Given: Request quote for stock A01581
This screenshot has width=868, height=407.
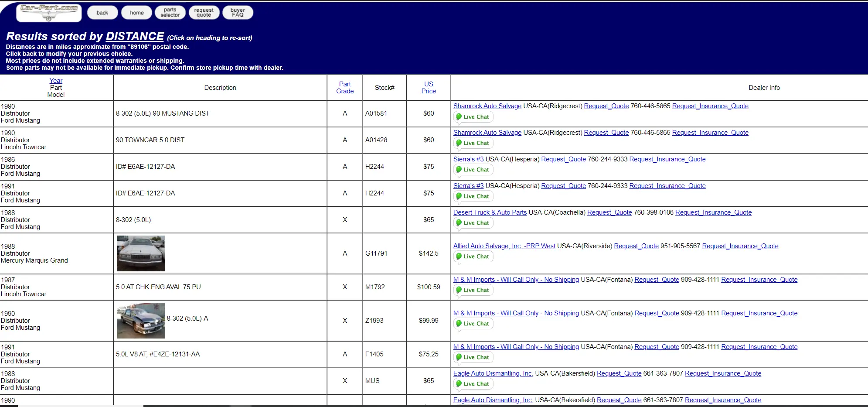Looking at the screenshot, I should [606, 106].
